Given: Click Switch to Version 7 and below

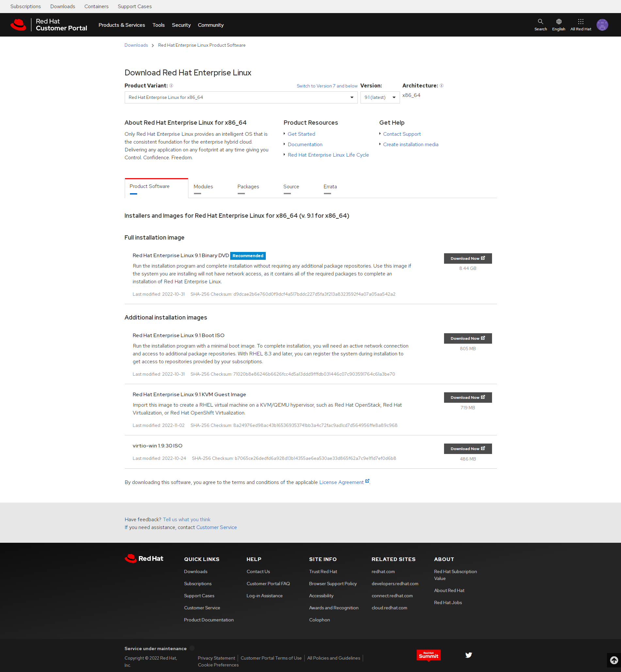Looking at the screenshot, I should coord(327,86).
